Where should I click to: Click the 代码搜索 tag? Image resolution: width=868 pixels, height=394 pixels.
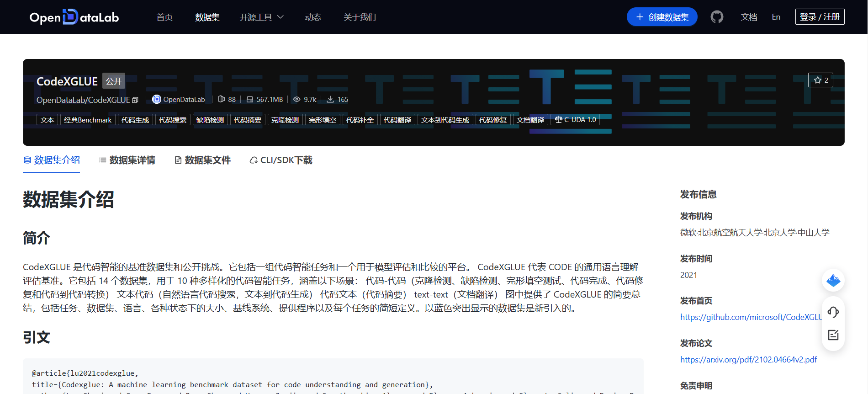click(x=173, y=120)
